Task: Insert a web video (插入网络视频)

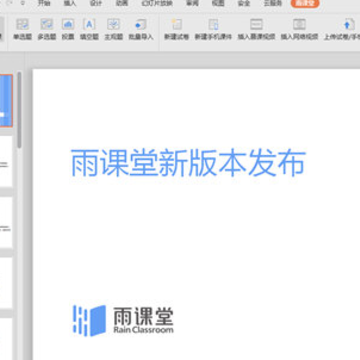Action: pyautogui.click(x=299, y=29)
